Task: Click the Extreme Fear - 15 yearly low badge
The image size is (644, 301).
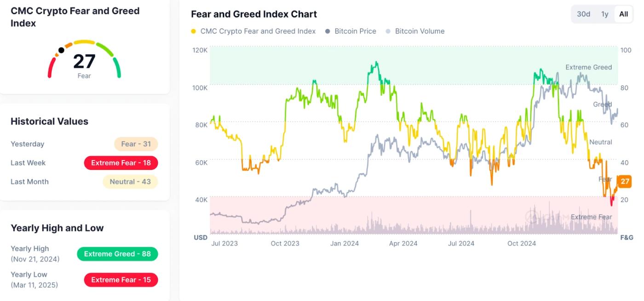Action: 121,279
